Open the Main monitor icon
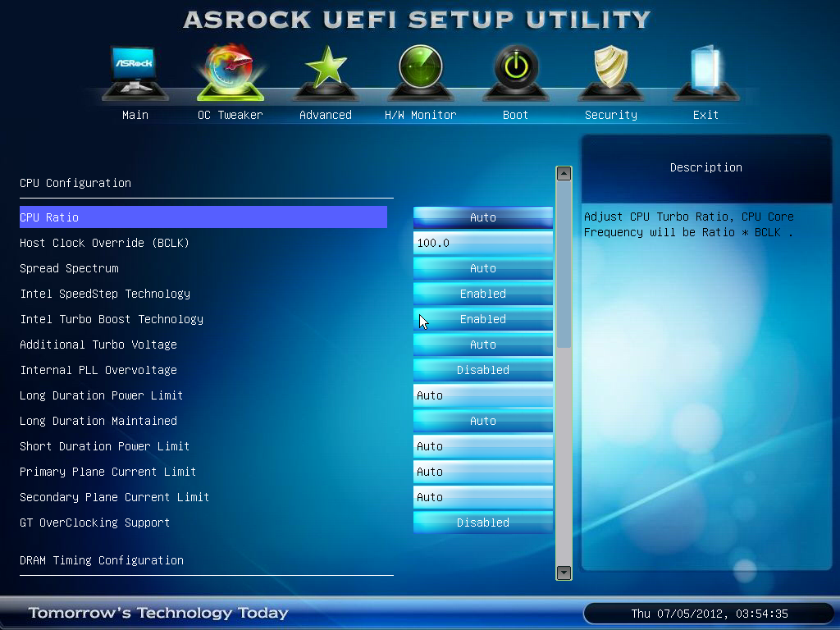 [135, 73]
